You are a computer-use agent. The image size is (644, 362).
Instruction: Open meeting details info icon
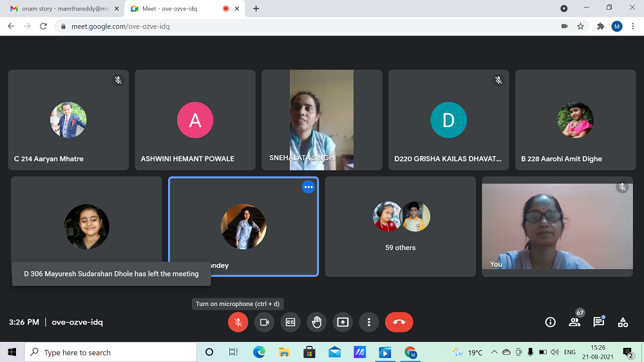(x=550, y=322)
